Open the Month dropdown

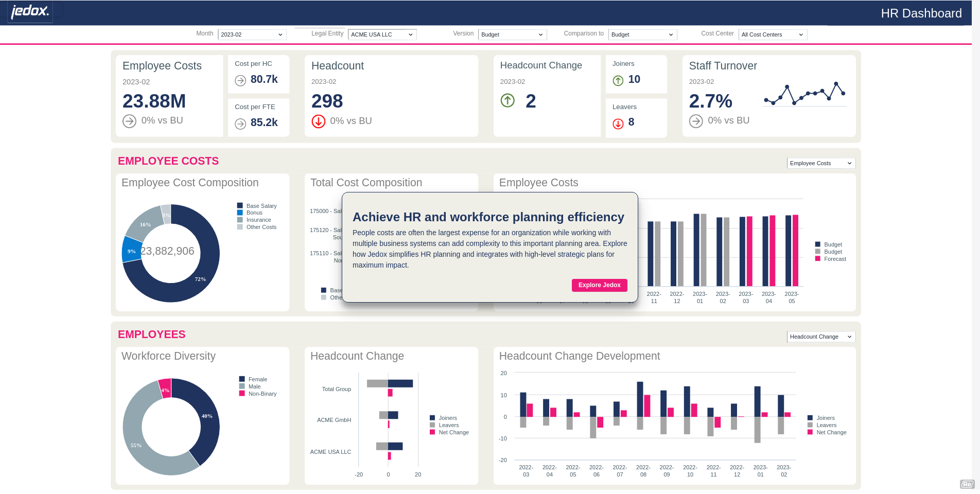[x=252, y=34]
